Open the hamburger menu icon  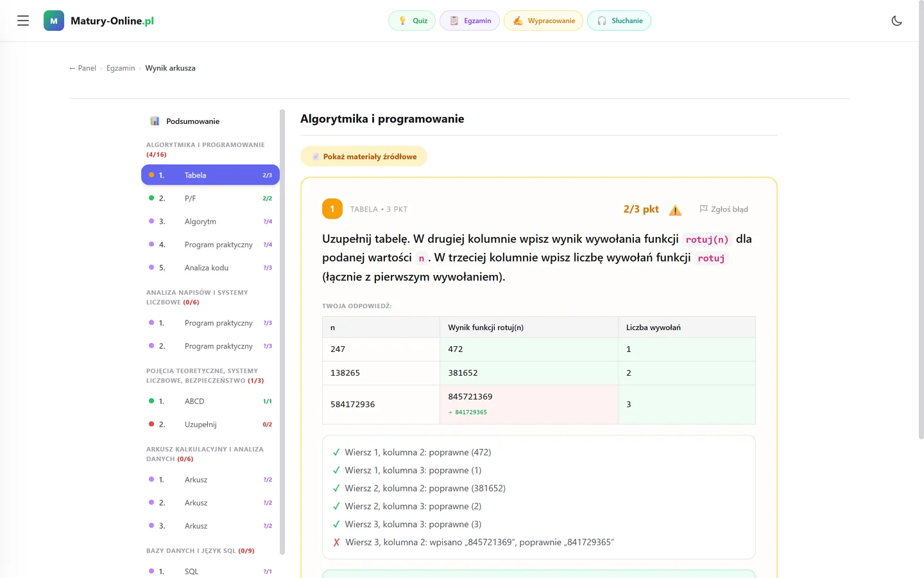click(23, 21)
